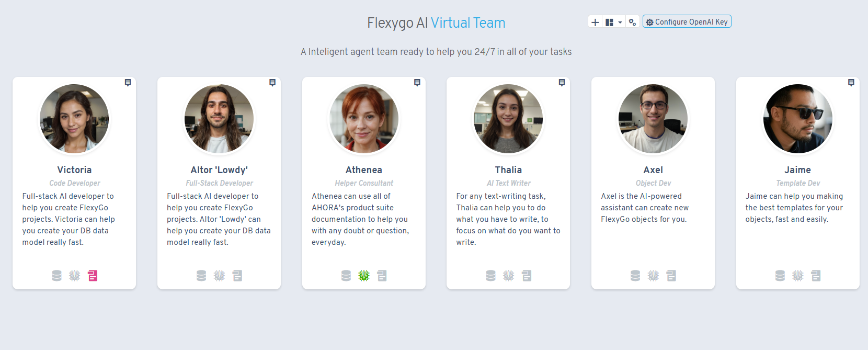Viewport: 868px width, 350px height.
Task: Click the document icon on Axel's card
Action: 671,276
